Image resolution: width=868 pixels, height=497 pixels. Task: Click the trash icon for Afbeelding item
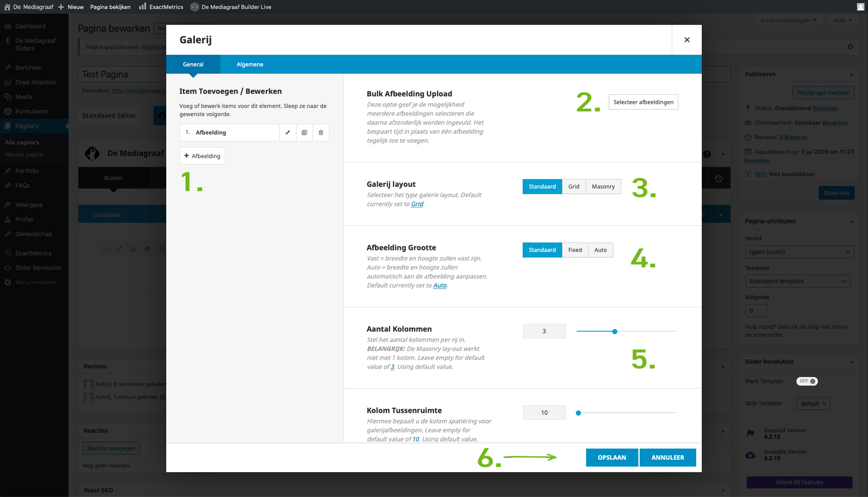321,132
